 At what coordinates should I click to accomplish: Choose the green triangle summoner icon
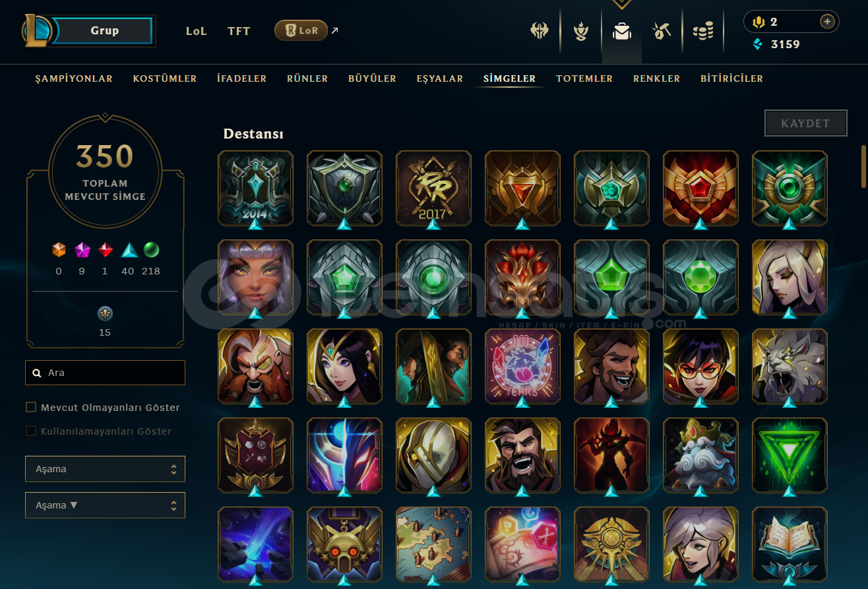[790, 455]
